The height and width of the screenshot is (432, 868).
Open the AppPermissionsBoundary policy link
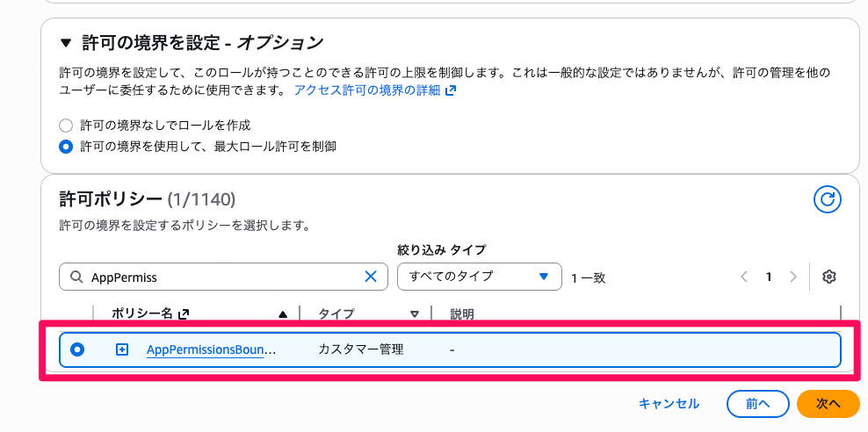211,349
